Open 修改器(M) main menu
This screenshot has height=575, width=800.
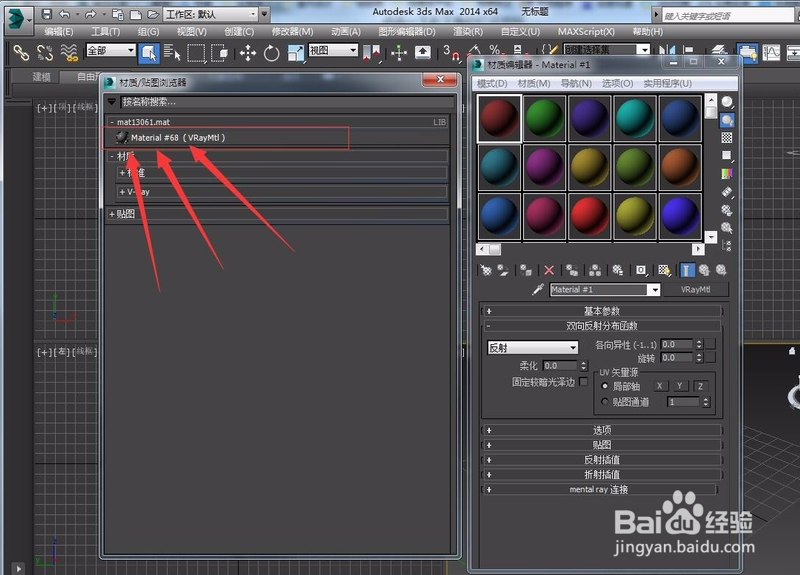point(292,32)
